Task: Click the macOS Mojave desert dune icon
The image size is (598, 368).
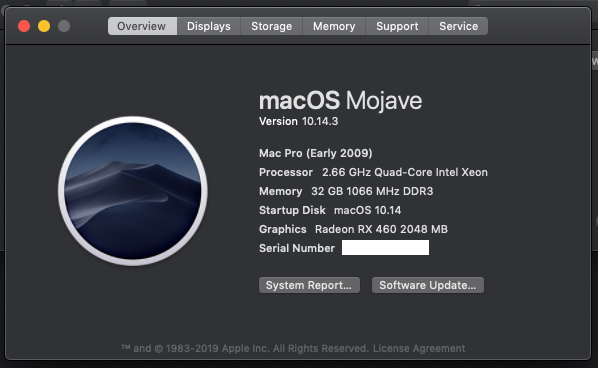Action: point(133,191)
